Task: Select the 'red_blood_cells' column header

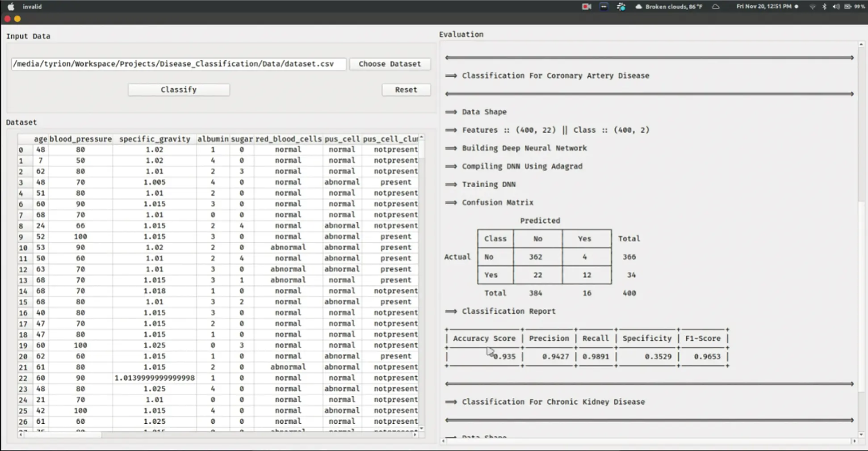Action: (x=288, y=139)
